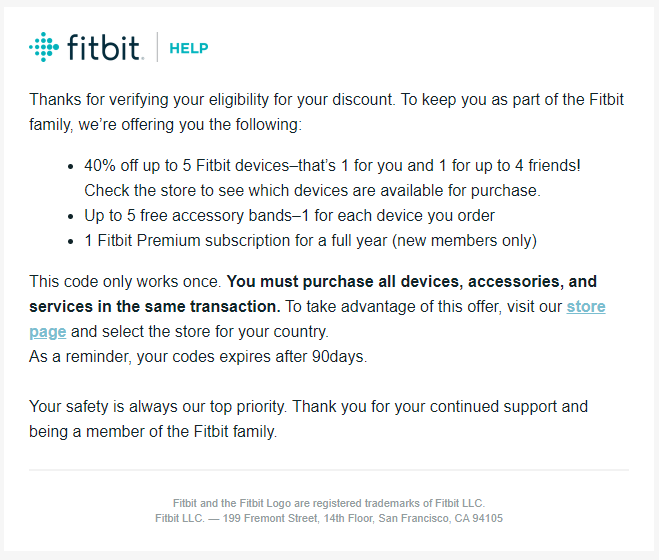The image size is (659, 560).
Task: Click the 199 Fremont Street address footer
Action: [x=329, y=518]
